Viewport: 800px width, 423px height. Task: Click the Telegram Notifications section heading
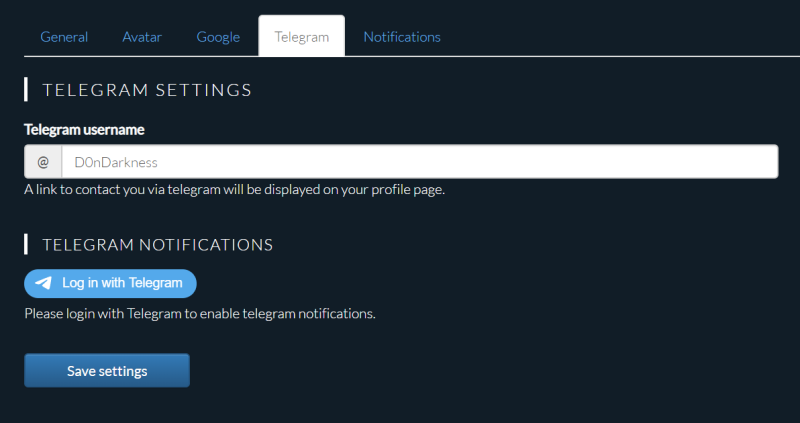(158, 244)
